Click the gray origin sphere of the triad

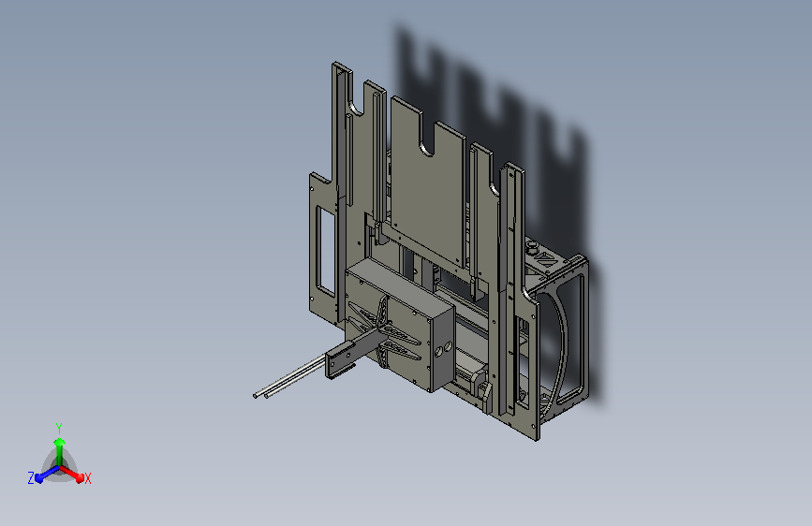pos(59,467)
